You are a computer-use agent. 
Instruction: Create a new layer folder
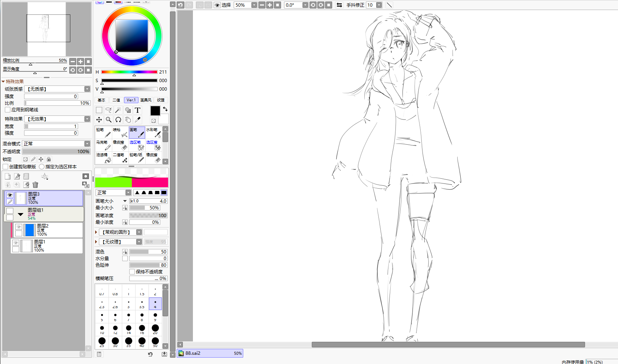coord(26,176)
